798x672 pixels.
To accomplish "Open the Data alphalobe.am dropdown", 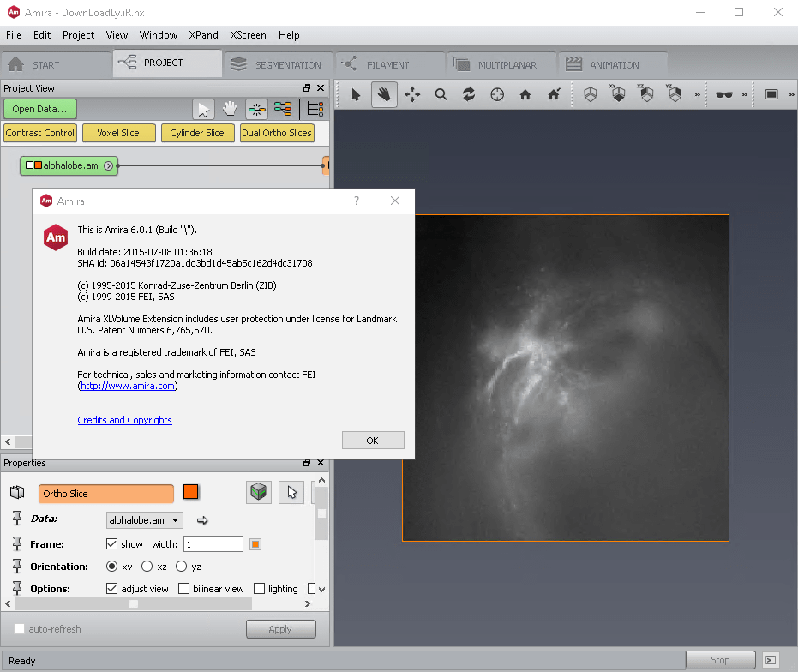I will click(144, 520).
